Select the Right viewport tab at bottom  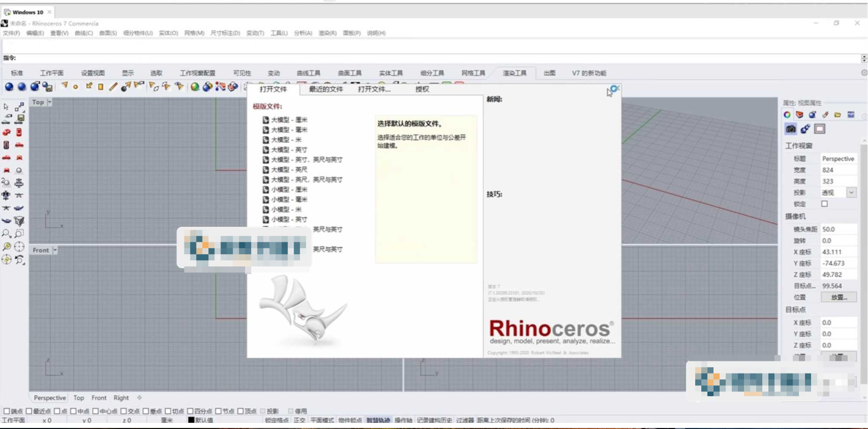[121, 398]
